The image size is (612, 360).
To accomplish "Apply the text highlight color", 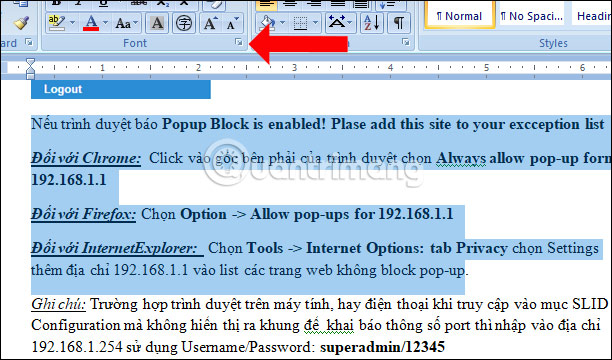I will click(57, 23).
